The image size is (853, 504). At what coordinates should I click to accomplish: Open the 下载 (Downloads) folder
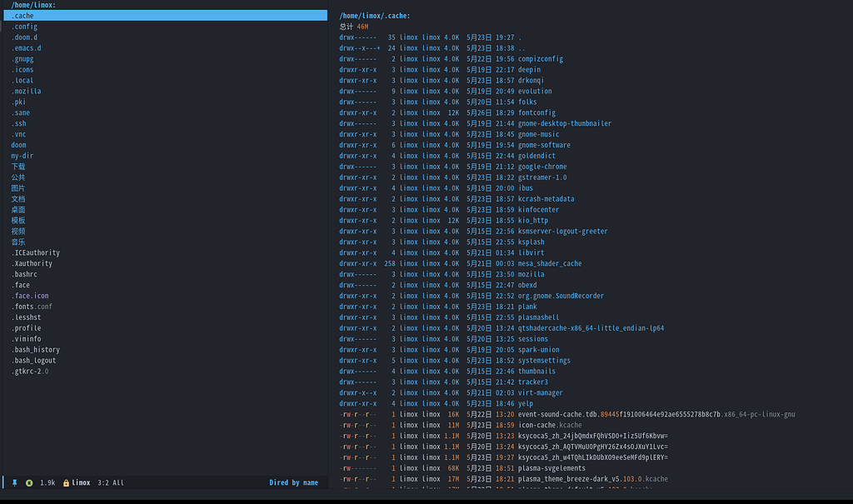[x=17, y=166]
